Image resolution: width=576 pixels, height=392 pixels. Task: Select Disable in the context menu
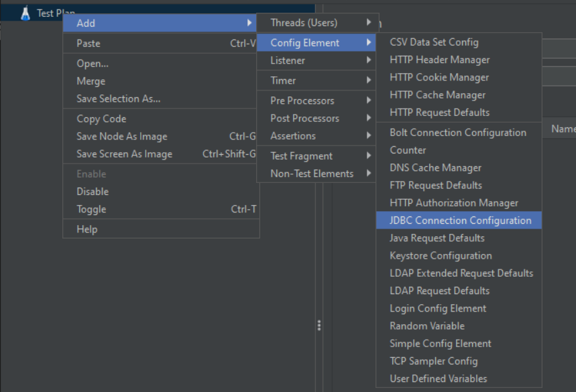click(160, 192)
